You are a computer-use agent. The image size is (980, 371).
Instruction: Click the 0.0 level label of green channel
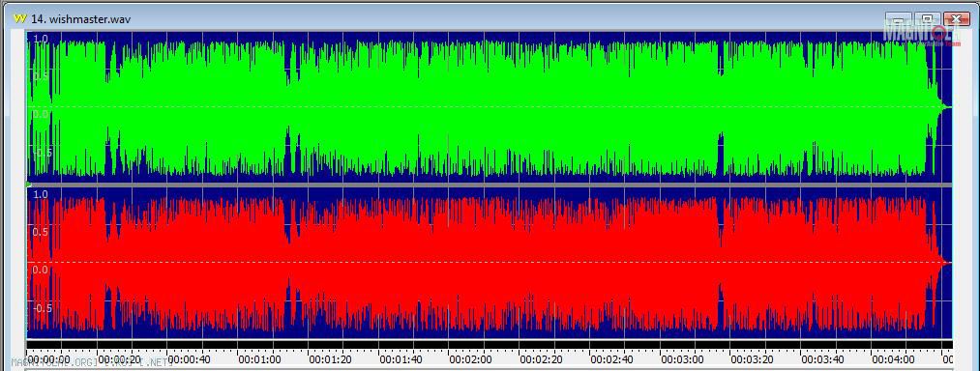pyautogui.click(x=40, y=114)
